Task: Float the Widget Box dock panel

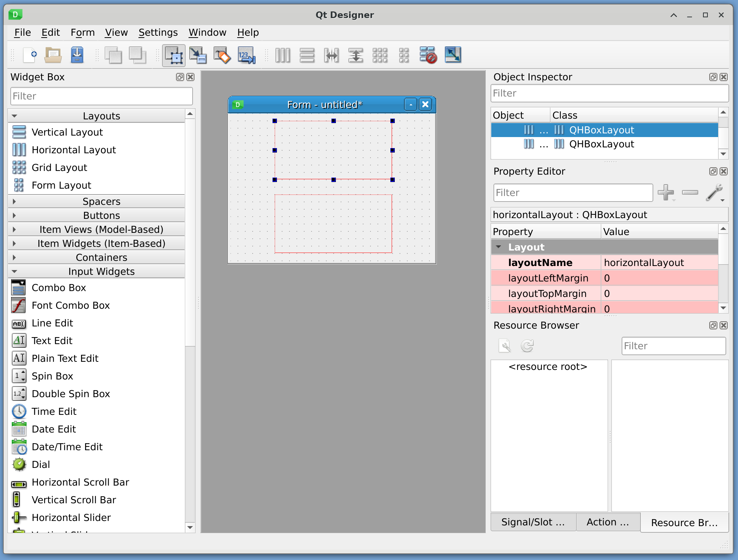Action: (x=180, y=77)
